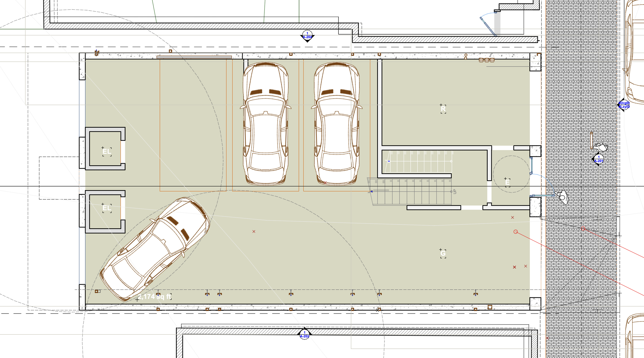Select the person figure at entrance door
Screen dimensions: 644x358
coord(562,197)
